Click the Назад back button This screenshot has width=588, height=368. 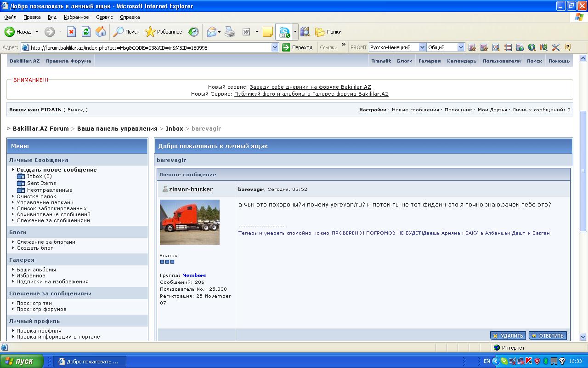point(18,32)
